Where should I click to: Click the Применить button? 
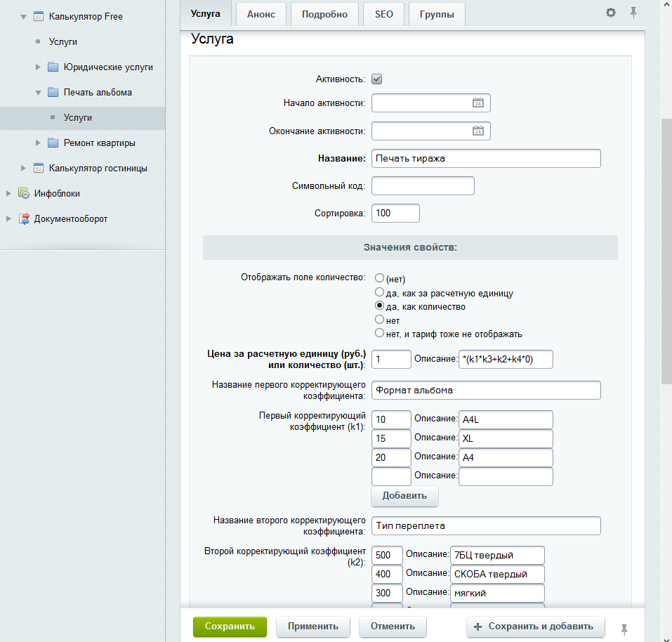(x=313, y=627)
